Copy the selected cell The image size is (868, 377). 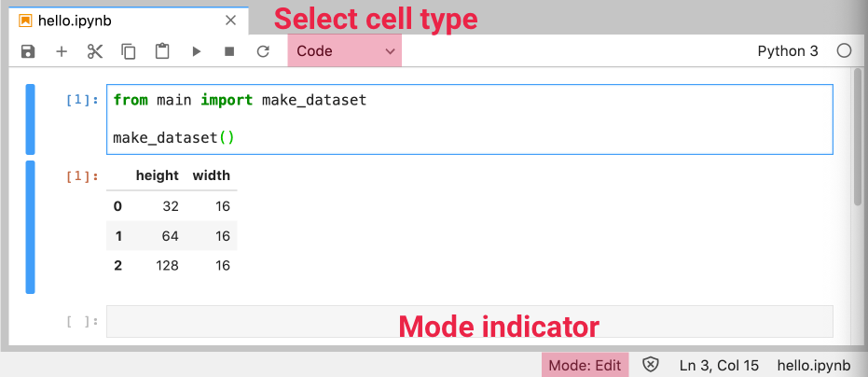129,51
